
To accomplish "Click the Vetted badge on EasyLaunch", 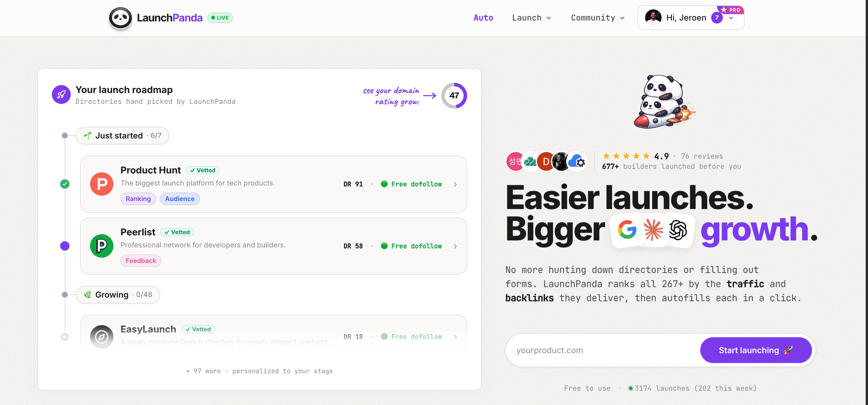I will [198, 329].
